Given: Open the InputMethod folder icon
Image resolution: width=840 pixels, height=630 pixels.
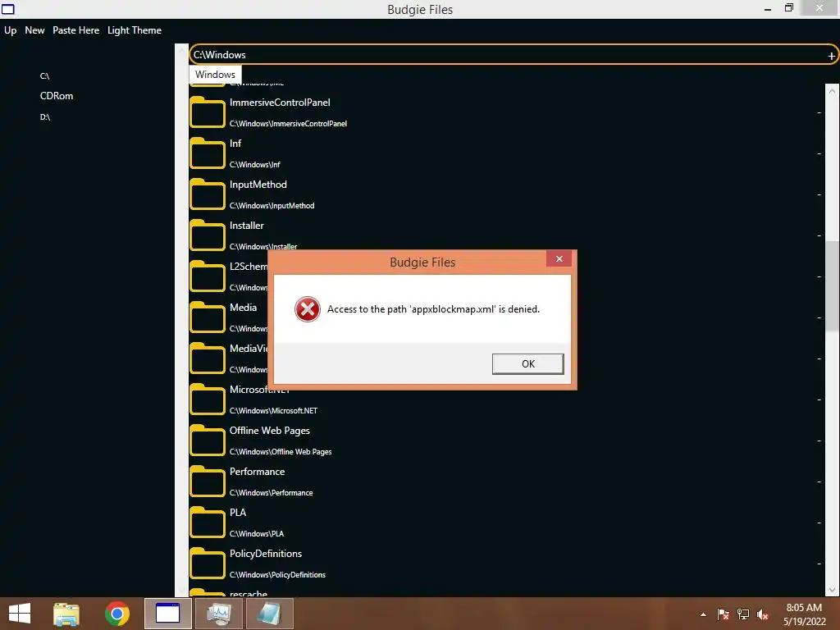Looking at the screenshot, I should (x=208, y=194).
